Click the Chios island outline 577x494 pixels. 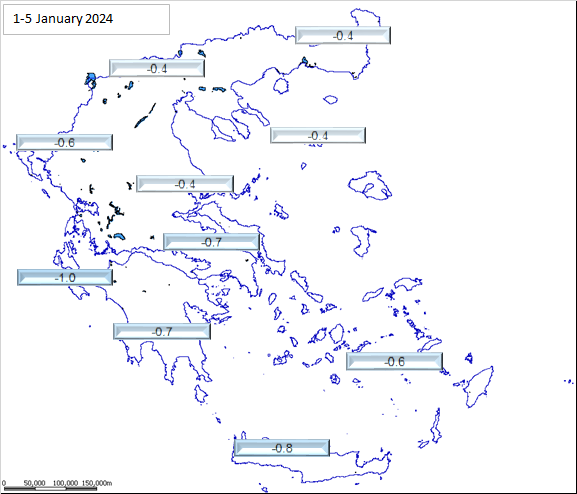pyautogui.click(x=362, y=240)
